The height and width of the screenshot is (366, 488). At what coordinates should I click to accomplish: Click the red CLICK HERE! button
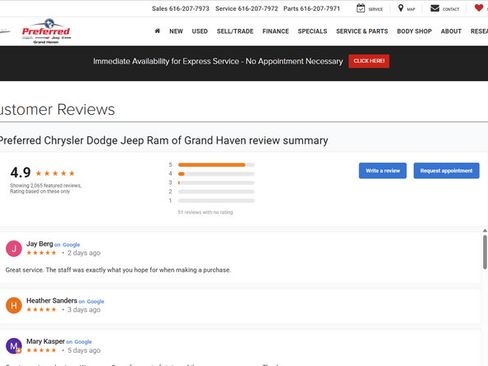point(369,61)
